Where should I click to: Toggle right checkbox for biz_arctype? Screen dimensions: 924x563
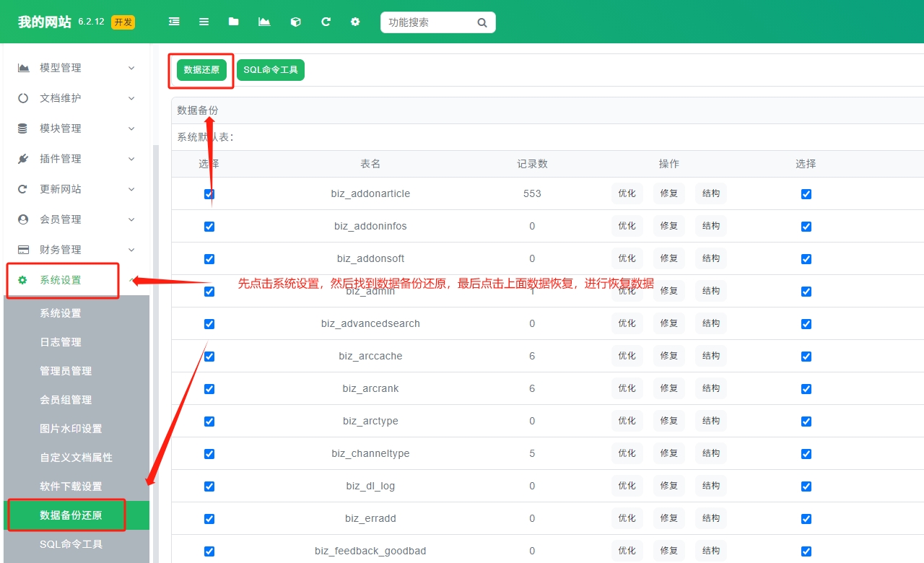click(x=806, y=422)
